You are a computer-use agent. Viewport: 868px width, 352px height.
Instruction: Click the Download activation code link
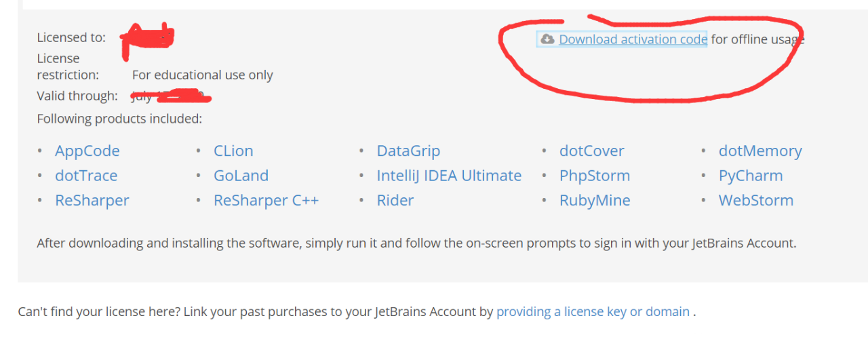(633, 39)
